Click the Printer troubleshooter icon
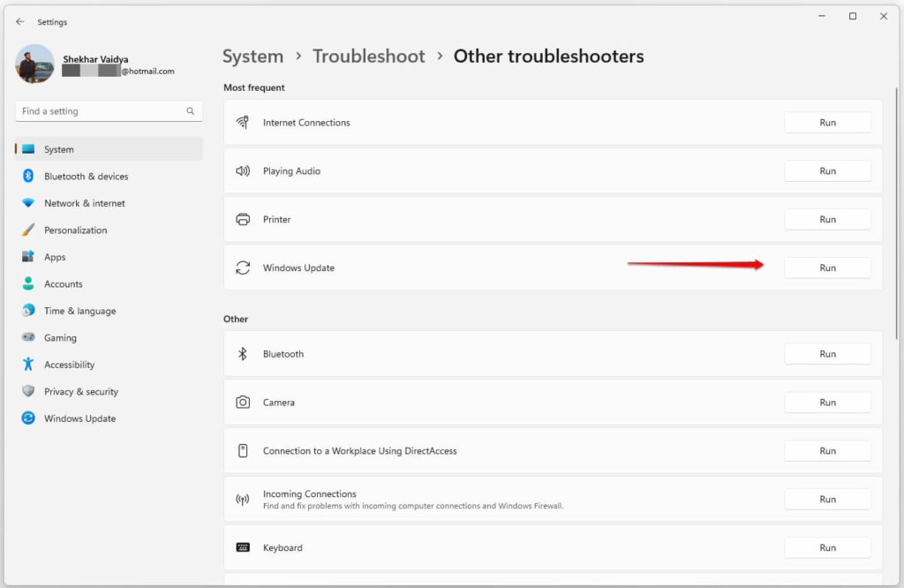This screenshot has height=588, width=904. pyautogui.click(x=243, y=219)
